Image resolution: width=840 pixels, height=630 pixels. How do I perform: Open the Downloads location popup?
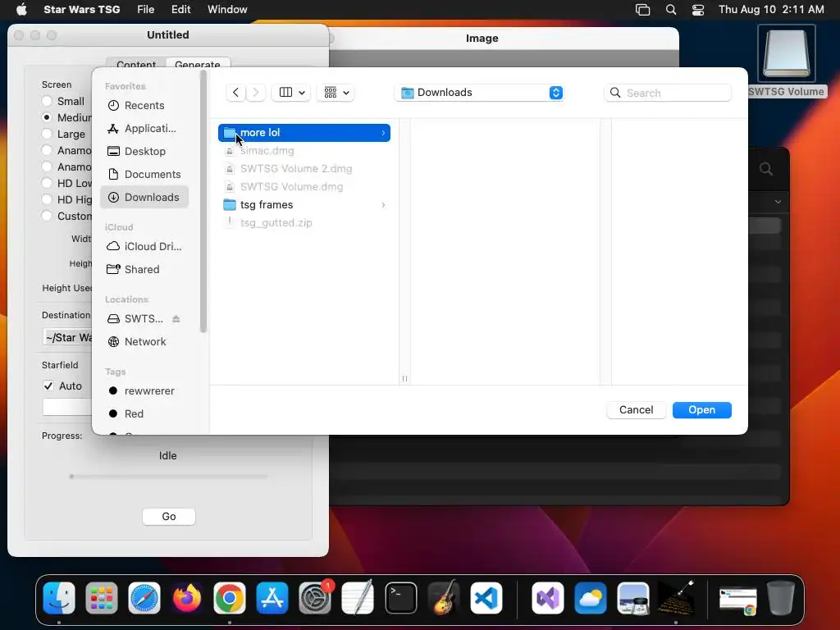tap(480, 93)
